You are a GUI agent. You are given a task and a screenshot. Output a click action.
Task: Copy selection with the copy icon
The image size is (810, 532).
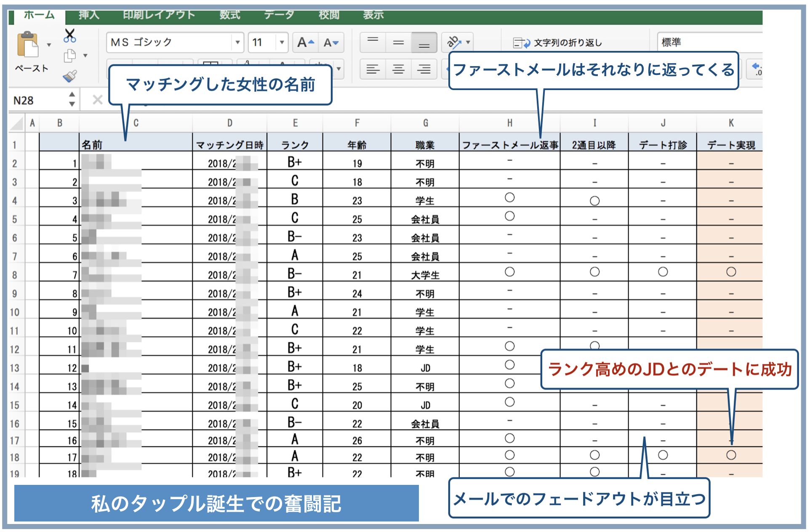click(x=70, y=56)
